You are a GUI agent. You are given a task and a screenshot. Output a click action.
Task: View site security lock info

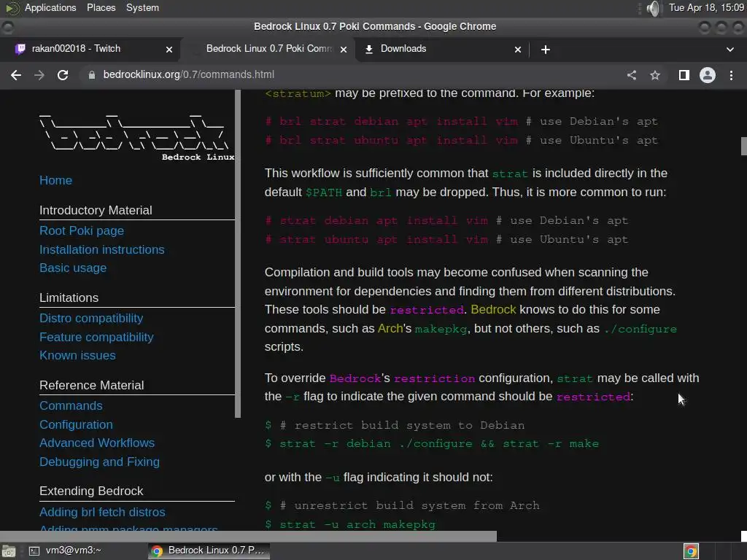tap(91, 75)
